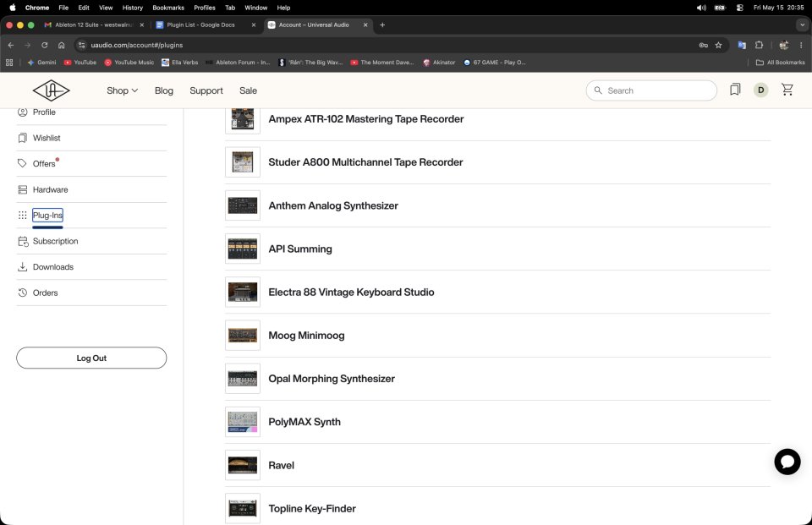Open the Wishlist sidebar link
The image size is (812, 525).
(x=47, y=138)
